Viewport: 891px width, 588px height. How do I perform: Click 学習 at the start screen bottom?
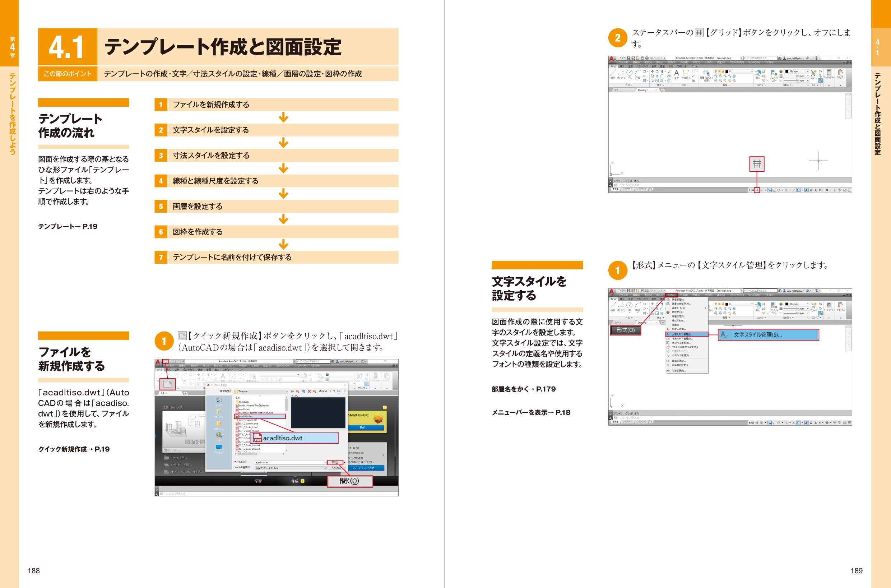tap(258, 481)
